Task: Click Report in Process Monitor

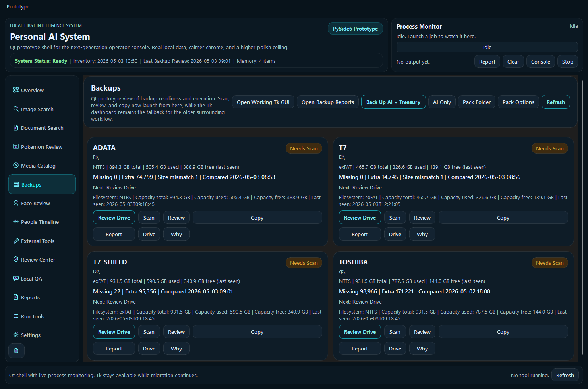Action: (x=487, y=62)
